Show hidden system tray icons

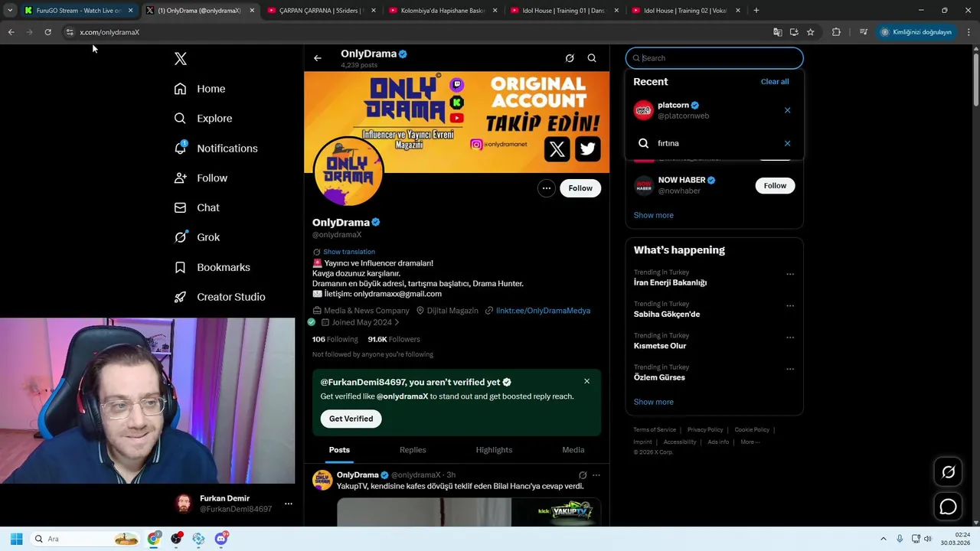pos(883,539)
